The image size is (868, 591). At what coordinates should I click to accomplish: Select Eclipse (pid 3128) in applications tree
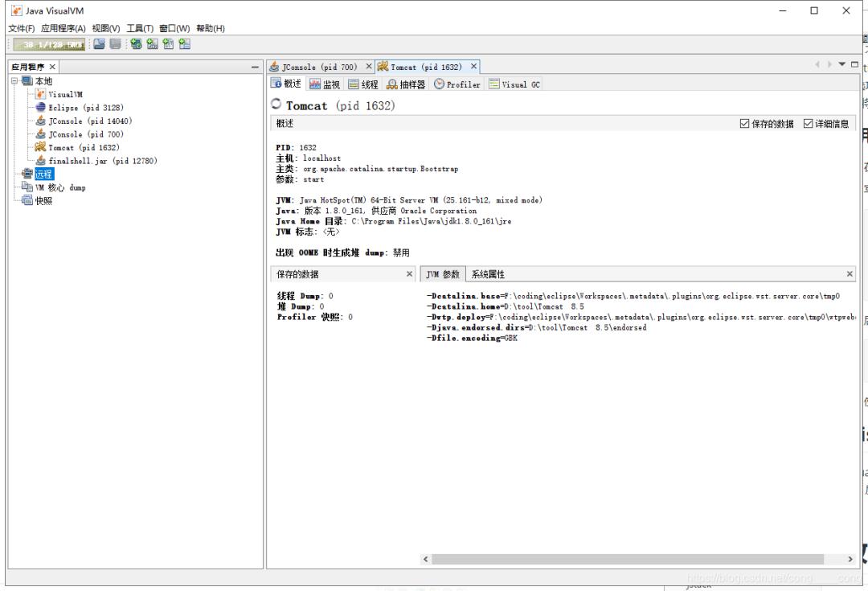pyautogui.click(x=85, y=107)
